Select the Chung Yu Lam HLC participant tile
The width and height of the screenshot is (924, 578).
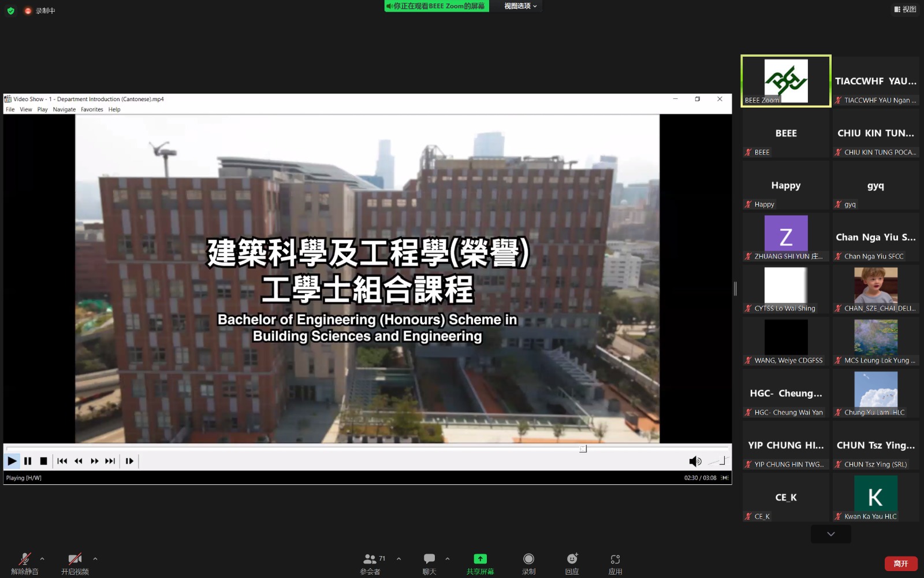tap(875, 393)
